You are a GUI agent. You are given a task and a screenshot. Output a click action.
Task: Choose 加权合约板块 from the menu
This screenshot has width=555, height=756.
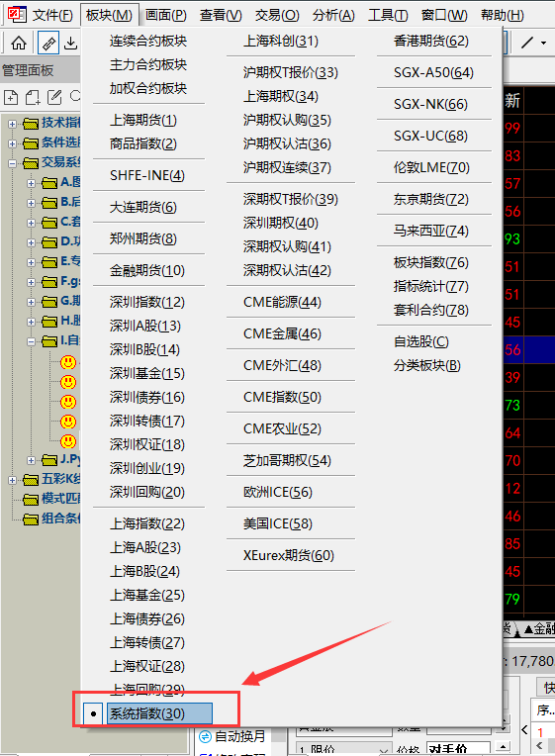tap(148, 88)
